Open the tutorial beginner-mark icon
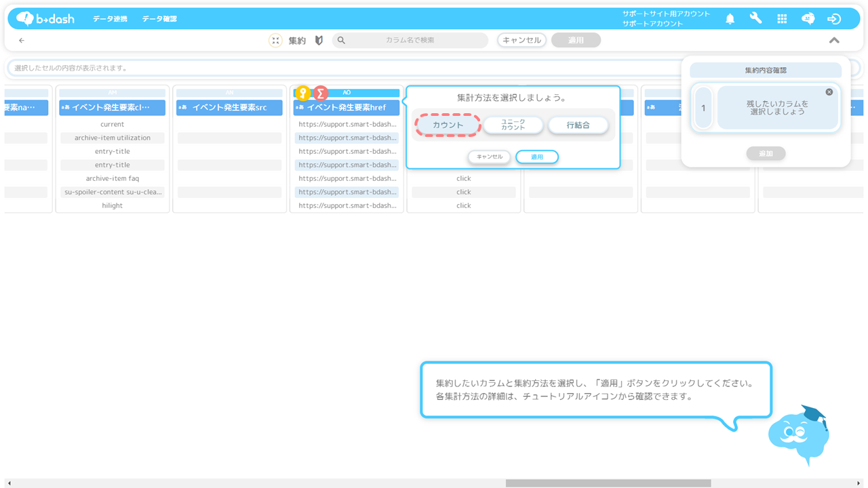 tap(319, 41)
